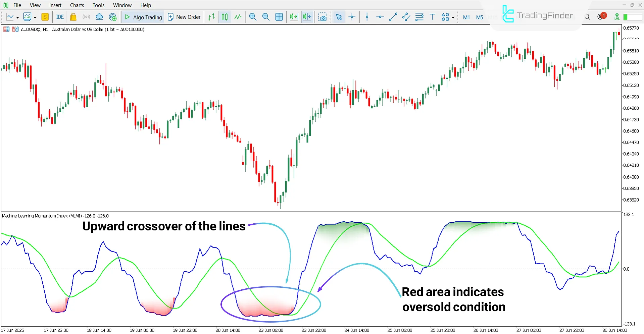
Task: Take a chart screenshot with the camera icon
Action: 323,17
